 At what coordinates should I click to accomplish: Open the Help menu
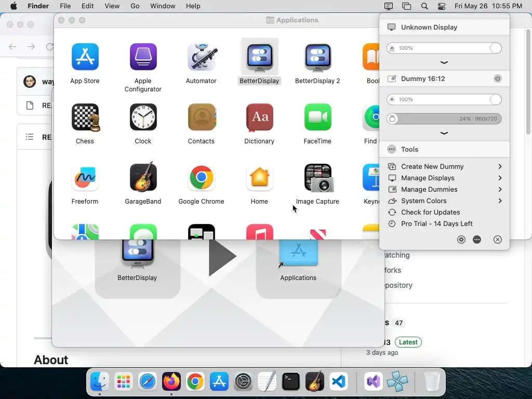[x=193, y=6]
